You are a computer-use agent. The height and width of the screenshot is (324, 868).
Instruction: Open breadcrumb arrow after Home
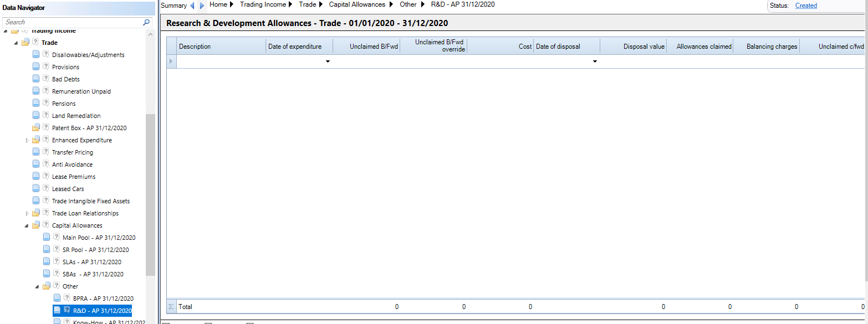pos(231,4)
